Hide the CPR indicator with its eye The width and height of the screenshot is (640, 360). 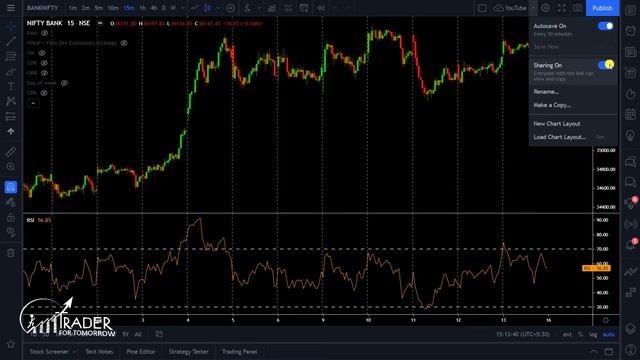[x=44, y=93]
